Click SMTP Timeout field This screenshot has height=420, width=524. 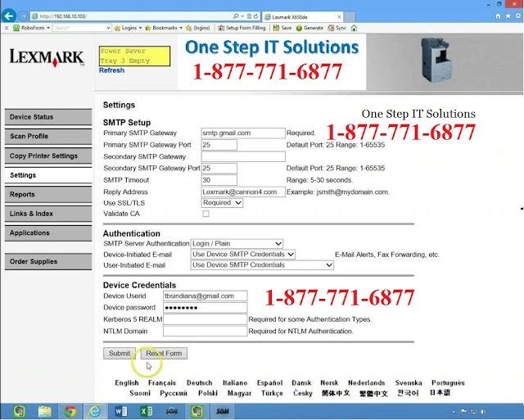[219, 180]
